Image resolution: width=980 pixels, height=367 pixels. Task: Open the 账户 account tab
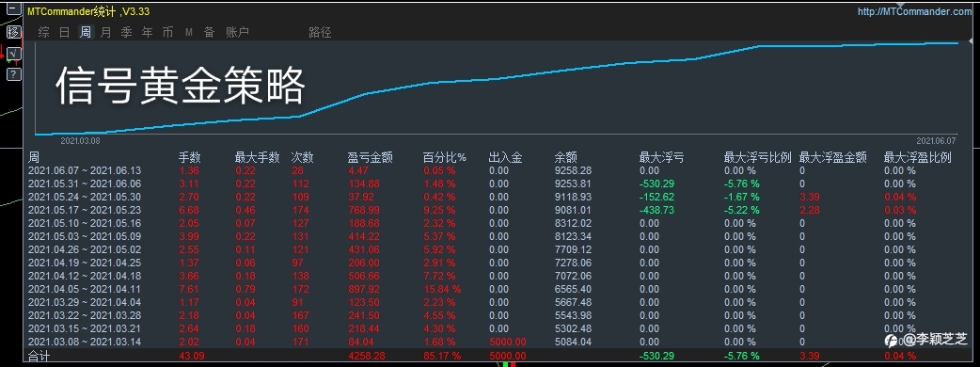pyautogui.click(x=238, y=33)
